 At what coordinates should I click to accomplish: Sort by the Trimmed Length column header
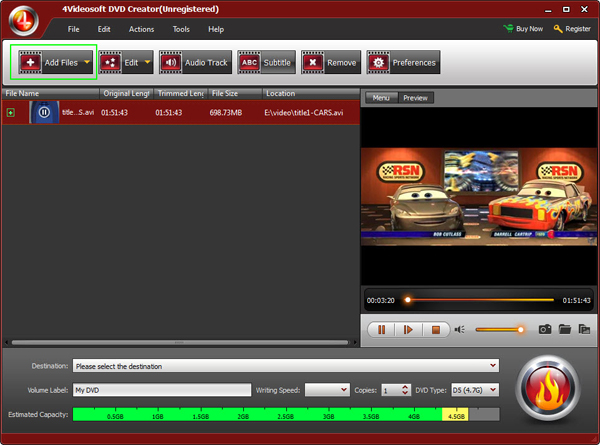pos(181,93)
